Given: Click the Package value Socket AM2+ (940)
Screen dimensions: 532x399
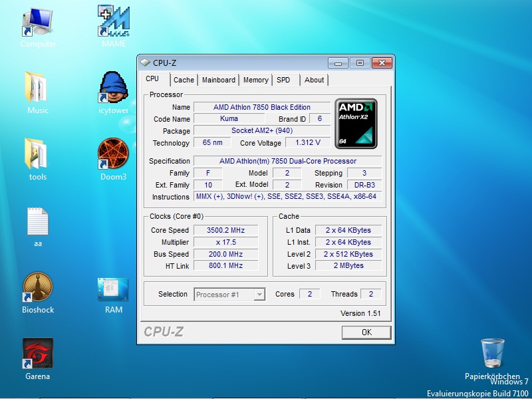Looking at the screenshot, I should click(262, 130).
